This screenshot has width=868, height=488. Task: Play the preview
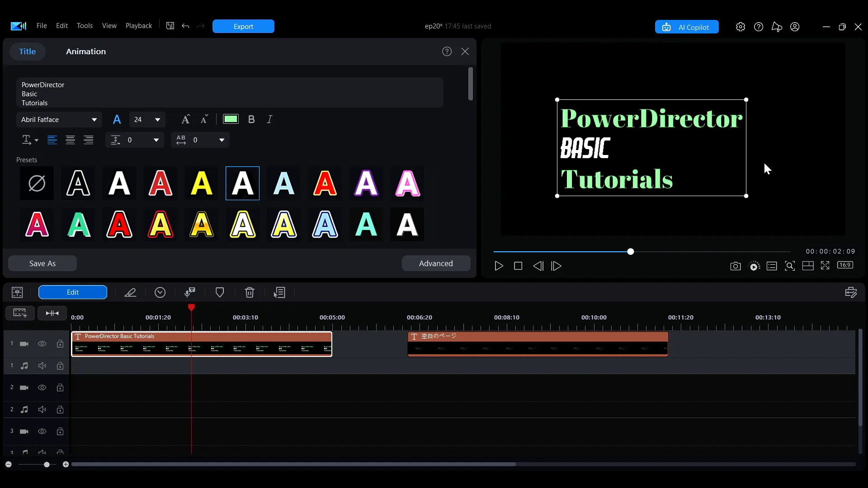coord(499,266)
